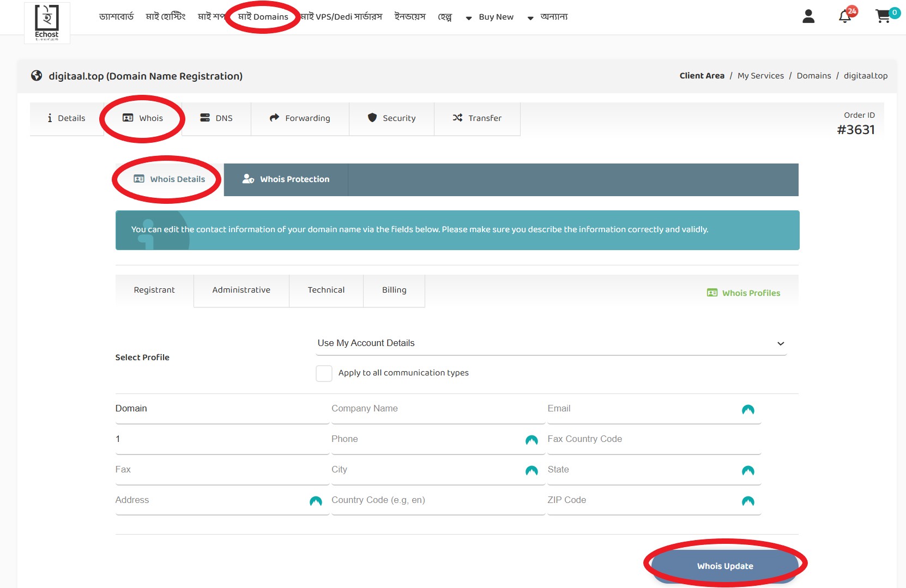
Task: Click the digitaal.top breadcrumb
Action: (866, 76)
